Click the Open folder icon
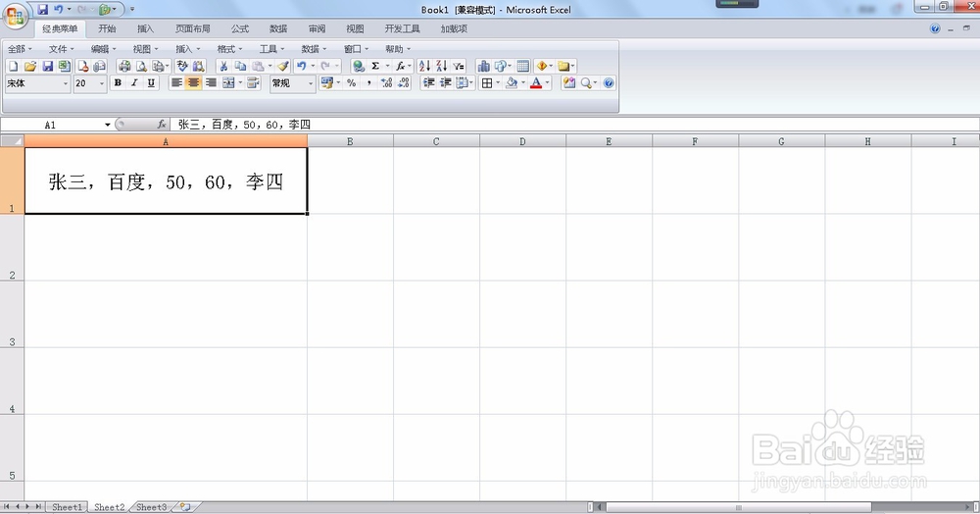Image resolution: width=980 pixels, height=514 pixels. point(30,66)
